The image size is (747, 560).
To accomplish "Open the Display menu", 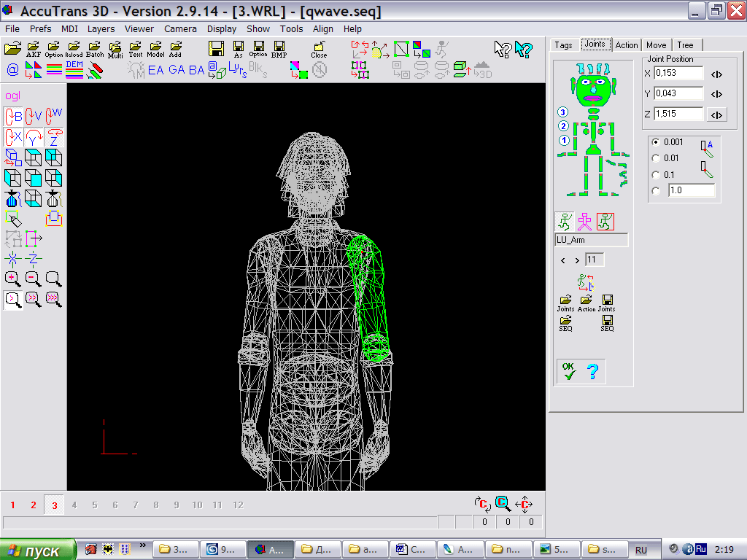I will (222, 28).
